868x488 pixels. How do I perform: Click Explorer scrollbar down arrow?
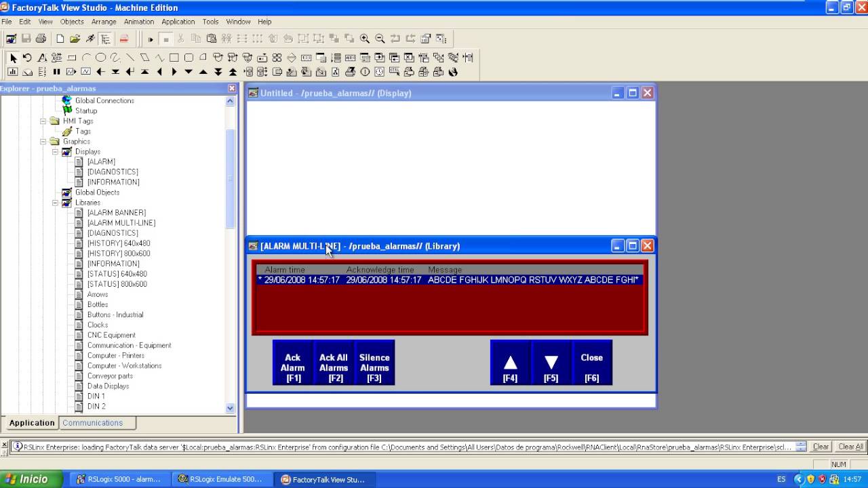click(230, 408)
